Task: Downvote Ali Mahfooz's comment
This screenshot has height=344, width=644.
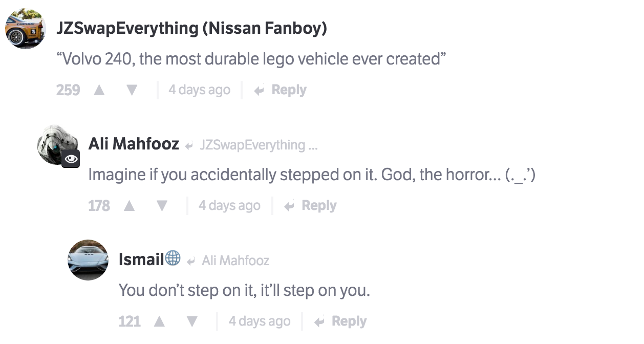Action: [x=162, y=206]
